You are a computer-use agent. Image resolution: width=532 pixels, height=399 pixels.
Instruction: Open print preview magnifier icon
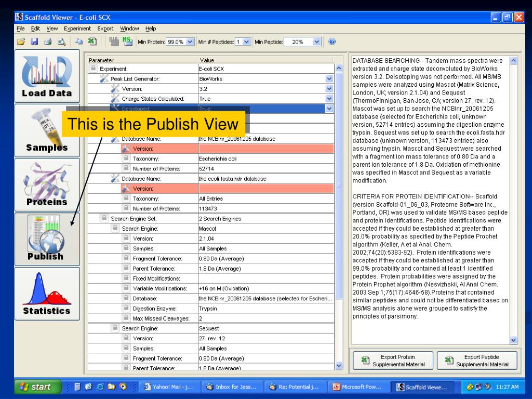(x=61, y=42)
